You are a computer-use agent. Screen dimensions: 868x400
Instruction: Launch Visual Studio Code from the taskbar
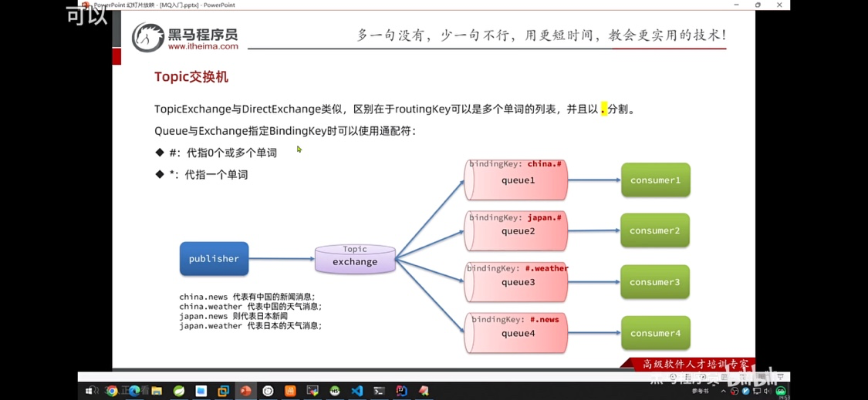point(357,391)
